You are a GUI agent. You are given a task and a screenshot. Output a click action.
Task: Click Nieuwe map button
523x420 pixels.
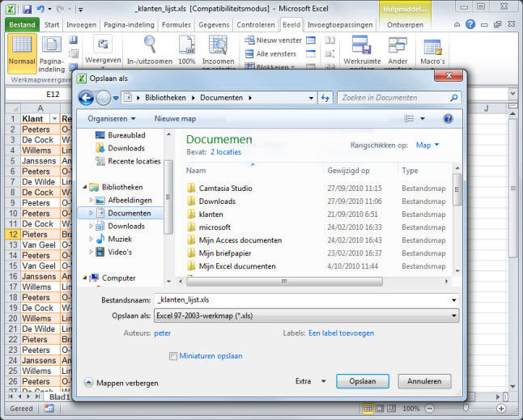(x=175, y=119)
